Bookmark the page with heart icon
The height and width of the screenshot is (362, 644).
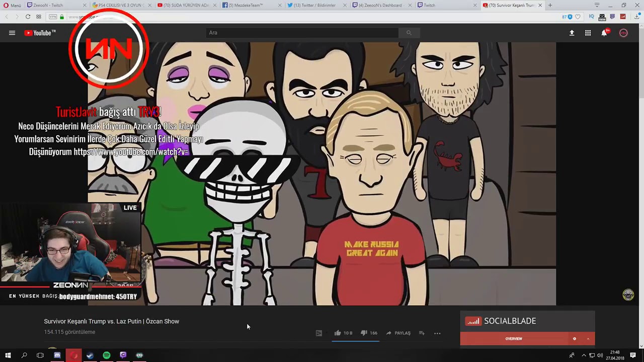(x=578, y=17)
